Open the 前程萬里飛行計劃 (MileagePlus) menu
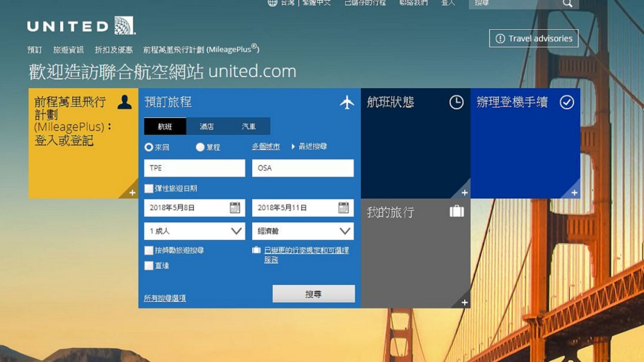Image resolution: width=644 pixels, height=362 pixels. 201,49
